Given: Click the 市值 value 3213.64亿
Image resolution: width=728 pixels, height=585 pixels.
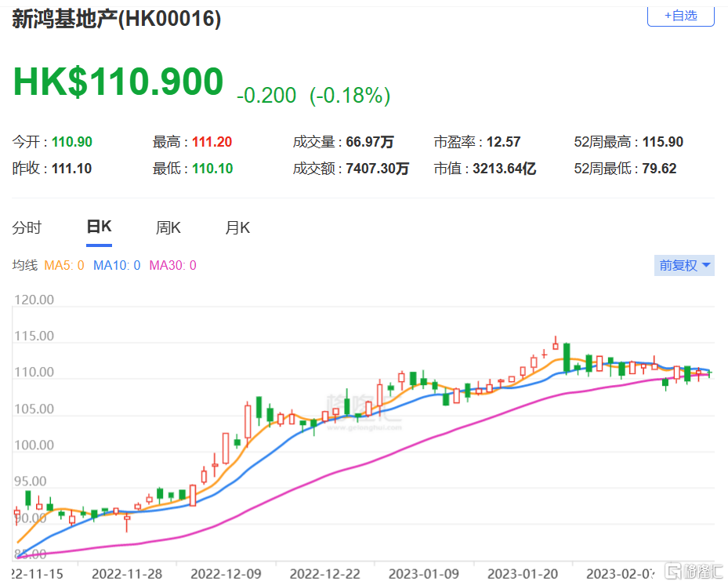Looking at the screenshot, I should pyautogui.click(x=504, y=168).
